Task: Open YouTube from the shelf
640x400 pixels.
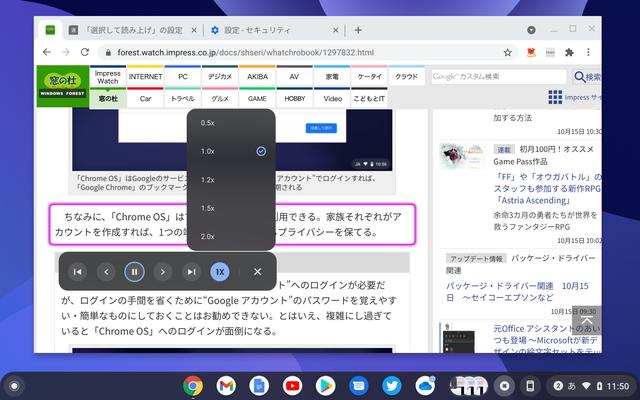Action: [292, 386]
